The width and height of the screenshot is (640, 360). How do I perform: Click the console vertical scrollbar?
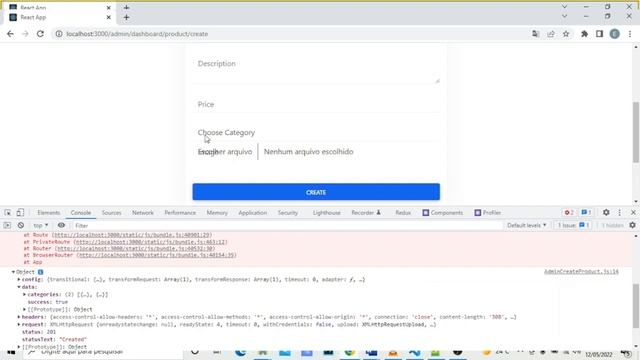pos(636,305)
